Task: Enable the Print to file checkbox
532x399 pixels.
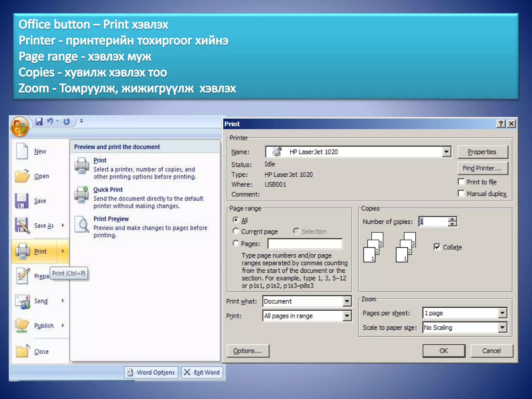Action: pyautogui.click(x=461, y=182)
